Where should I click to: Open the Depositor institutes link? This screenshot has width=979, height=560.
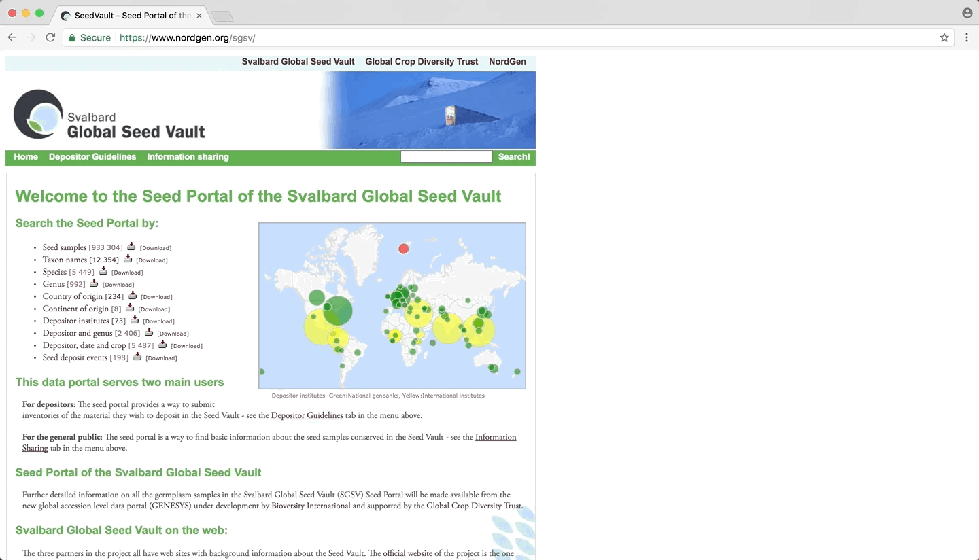point(76,321)
